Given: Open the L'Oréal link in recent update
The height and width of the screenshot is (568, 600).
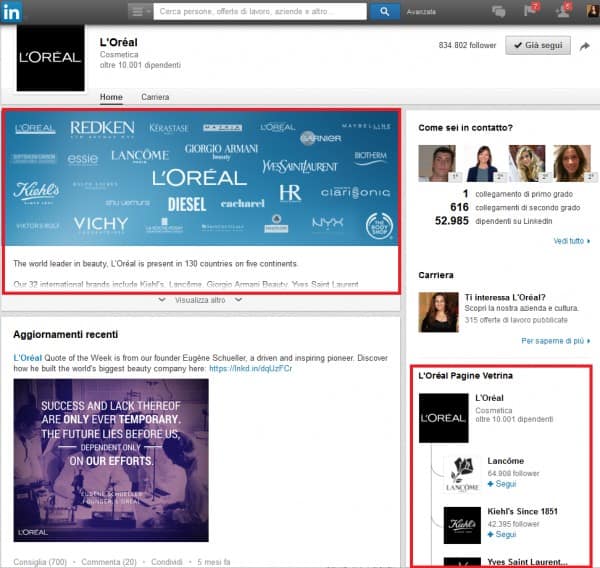Looking at the screenshot, I should tap(28, 358).
